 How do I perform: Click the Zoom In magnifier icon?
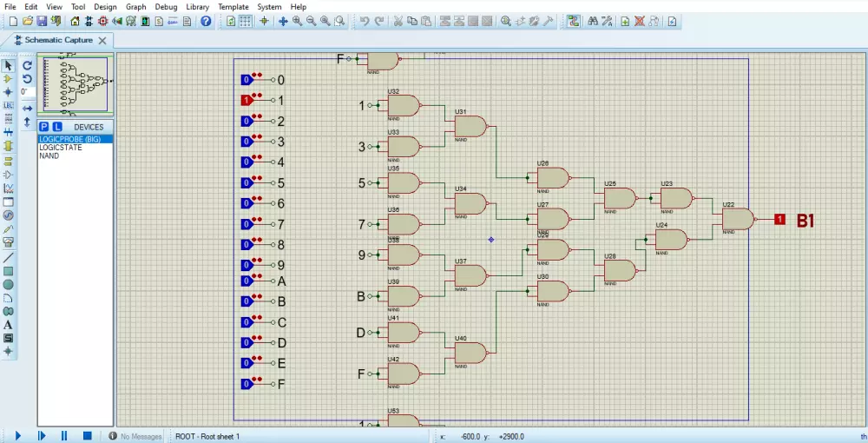(x=297, y=21)
